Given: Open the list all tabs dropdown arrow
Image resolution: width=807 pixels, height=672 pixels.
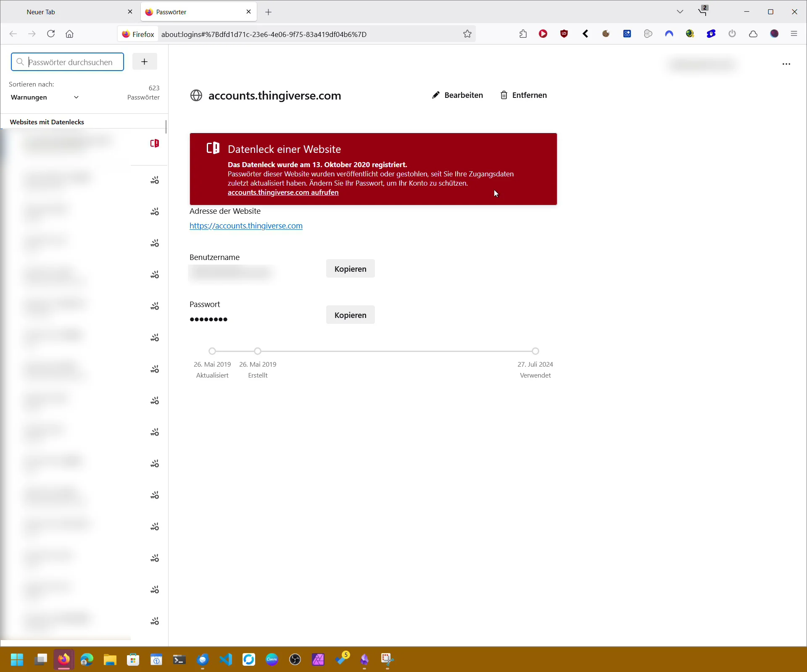Looking at the screenshot, I should tap(680, 12).
